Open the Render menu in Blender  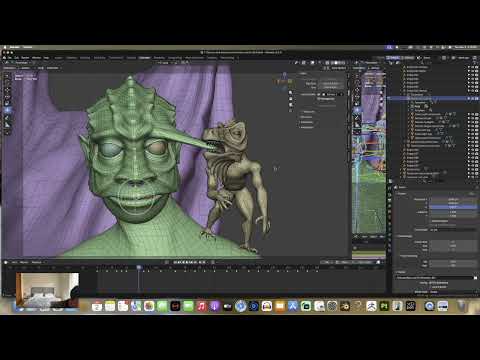[x=25, y=58]
